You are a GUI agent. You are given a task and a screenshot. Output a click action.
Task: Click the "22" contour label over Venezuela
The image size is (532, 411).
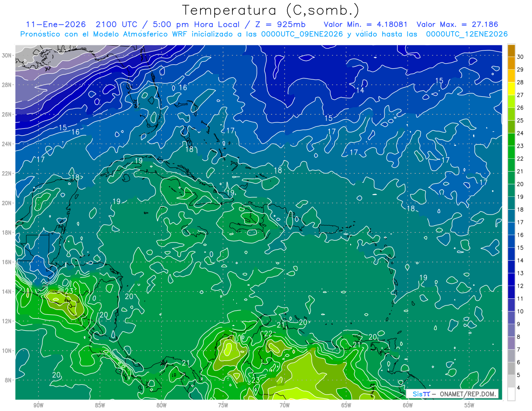point(269,333)
